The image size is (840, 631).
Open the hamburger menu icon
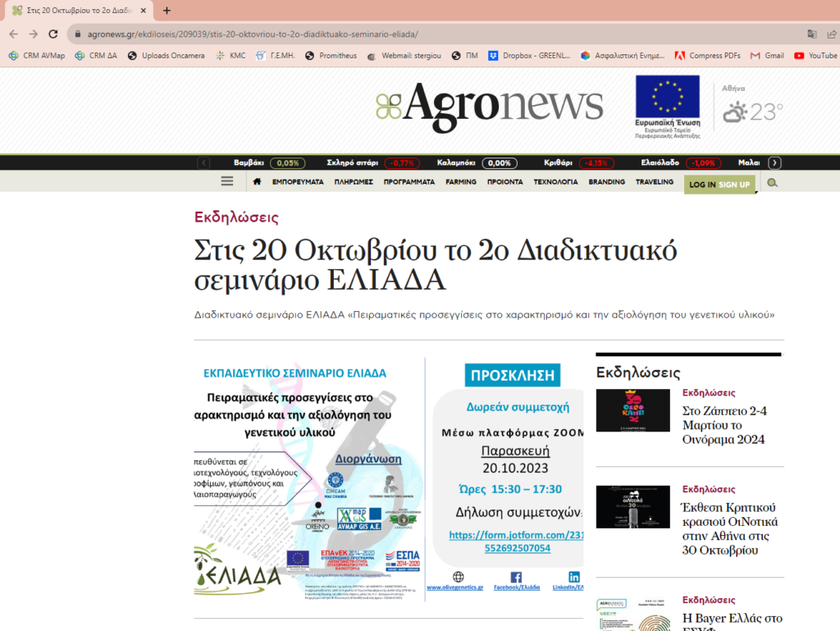pyautogui.click(x=227, y=182)
